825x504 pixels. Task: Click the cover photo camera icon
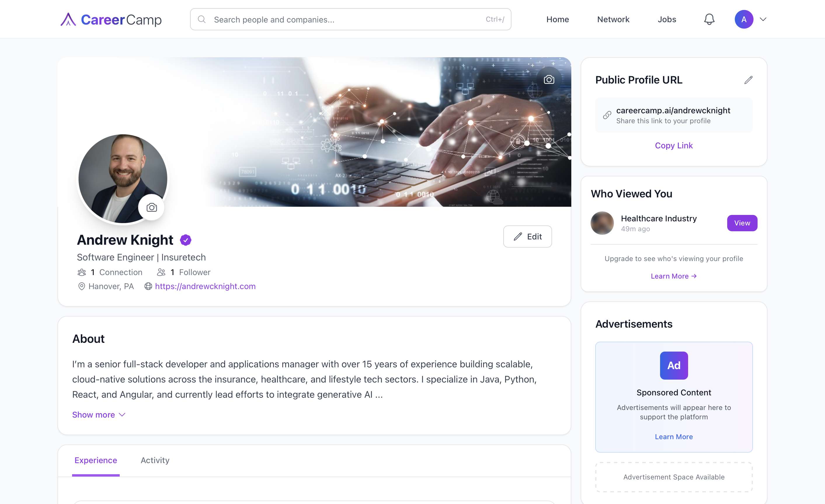(x=549, y=80)
